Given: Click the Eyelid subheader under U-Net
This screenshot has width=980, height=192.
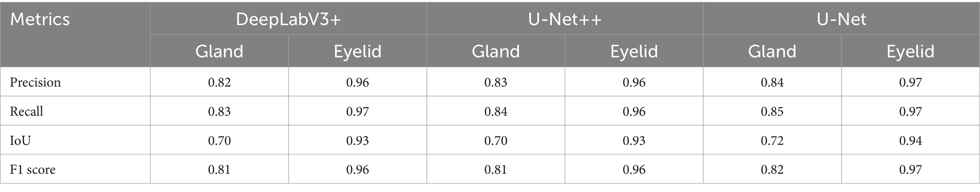Looking at the screenshot, I should pyautogui.click(x=910, y=51).
